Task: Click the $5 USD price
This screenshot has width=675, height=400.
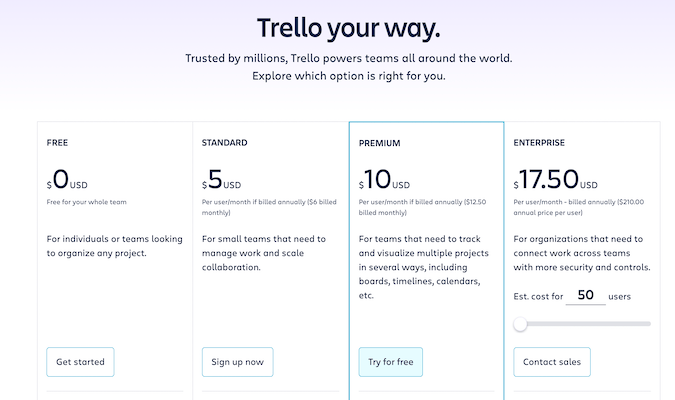Action: click(221, 179)
